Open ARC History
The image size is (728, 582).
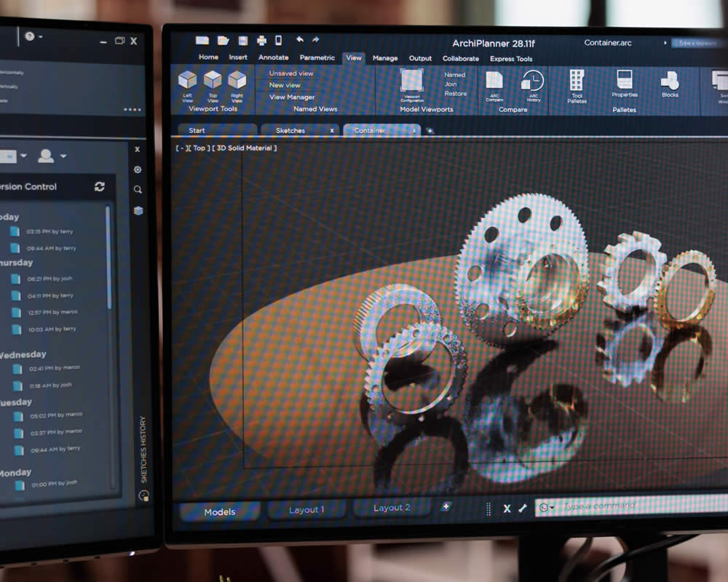pyautogui.click(x=533, y=86)
